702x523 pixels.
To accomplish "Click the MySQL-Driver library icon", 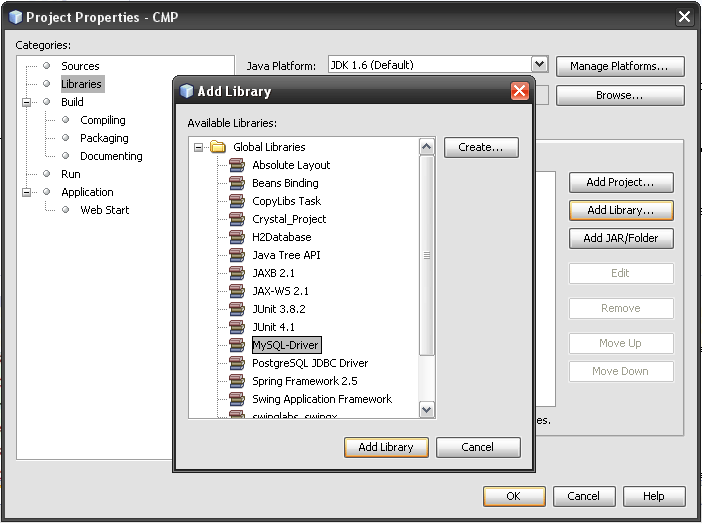I will pos(237,345).
